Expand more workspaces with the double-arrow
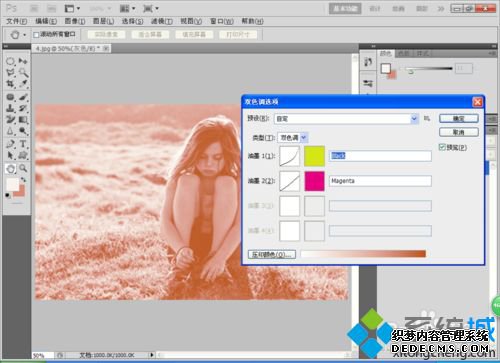This screenshot has height=363, width=500. (x=440, y=9)
